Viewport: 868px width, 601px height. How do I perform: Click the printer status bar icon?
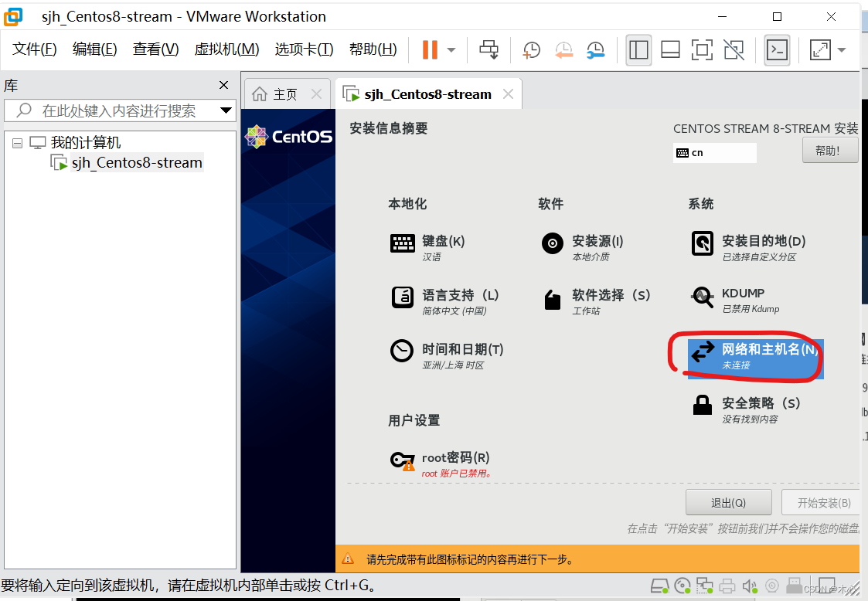click(x=727, y=586)
